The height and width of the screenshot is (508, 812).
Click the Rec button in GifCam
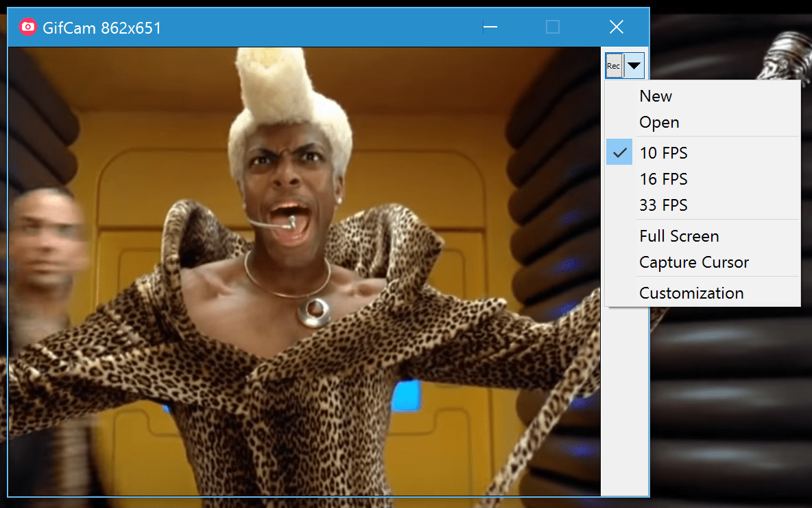click(x=614, y=66)
